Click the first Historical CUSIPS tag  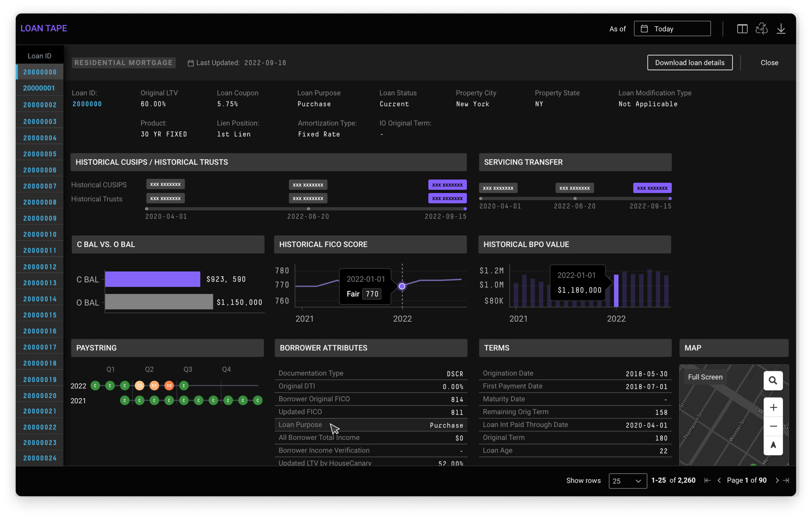click(165, 184)
